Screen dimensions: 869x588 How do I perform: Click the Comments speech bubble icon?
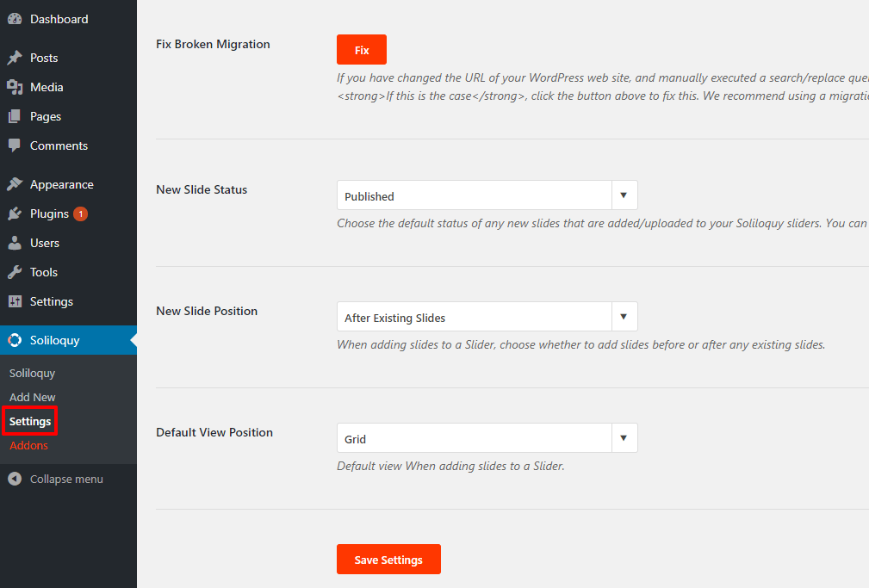click(15, 145)
